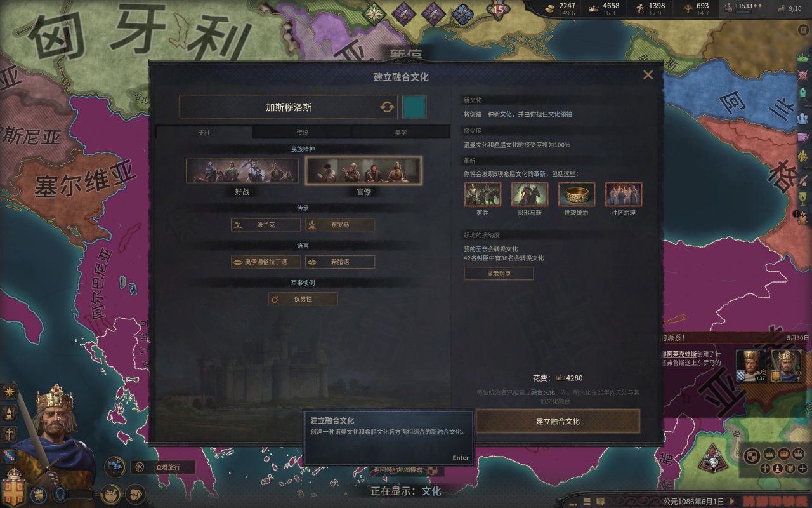Switch to the 美学 tab
The height and width of the screenshot is (508, 812).
click(x=401, y=133)
